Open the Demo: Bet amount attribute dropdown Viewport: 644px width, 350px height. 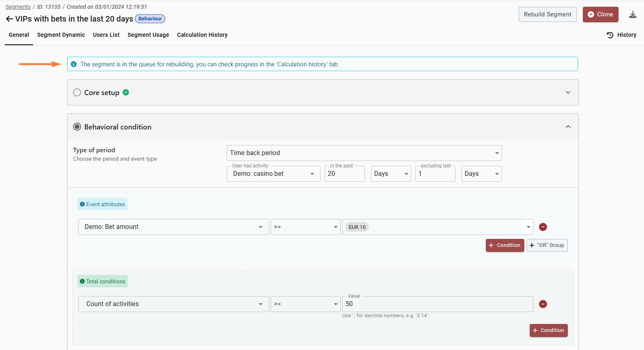tap(174, 227)
